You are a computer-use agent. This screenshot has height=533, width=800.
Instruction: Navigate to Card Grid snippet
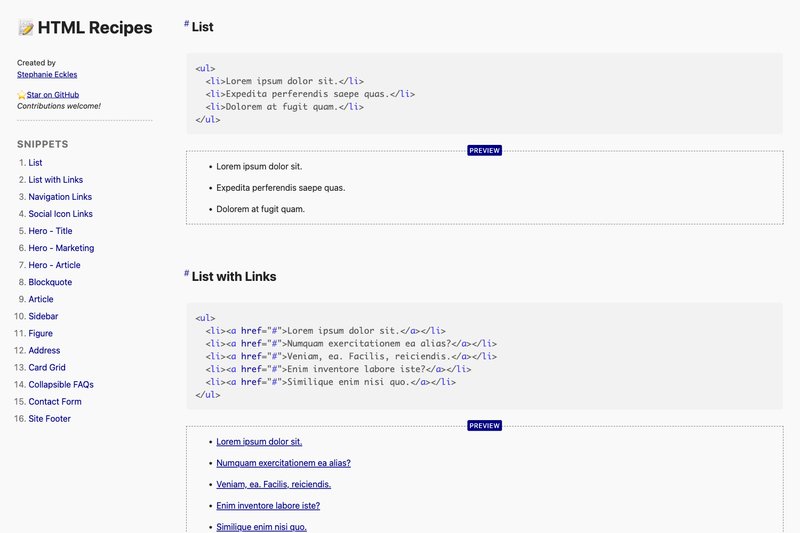coord(47,368)
